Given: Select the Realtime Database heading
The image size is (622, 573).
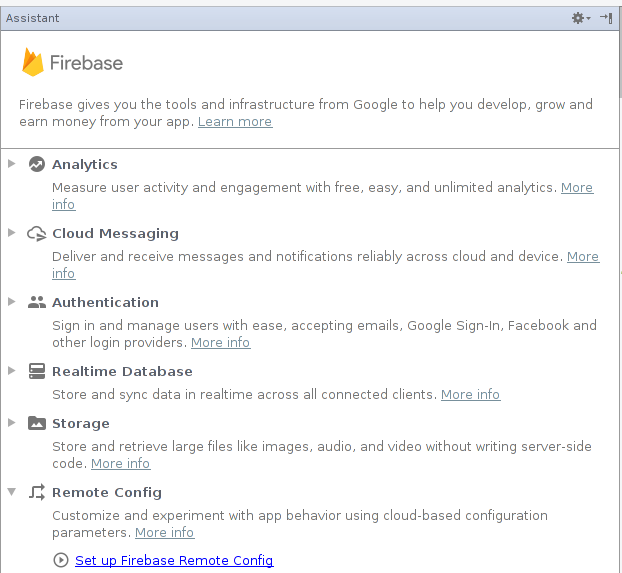Looking at the screenshot, I should (122, 371).
